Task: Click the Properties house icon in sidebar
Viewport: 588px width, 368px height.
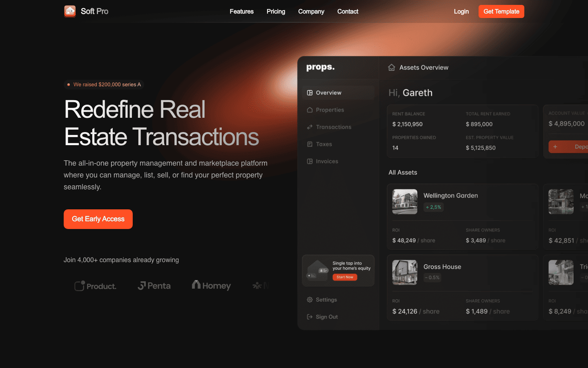Action: (x=310, y=110)
